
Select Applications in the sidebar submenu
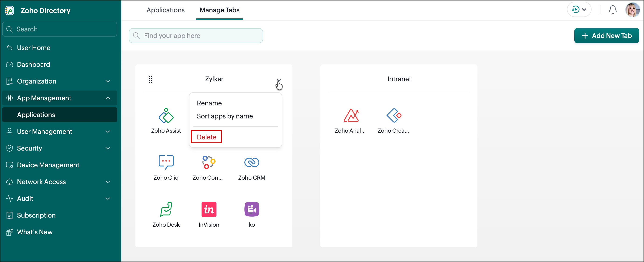pos(59,115)
